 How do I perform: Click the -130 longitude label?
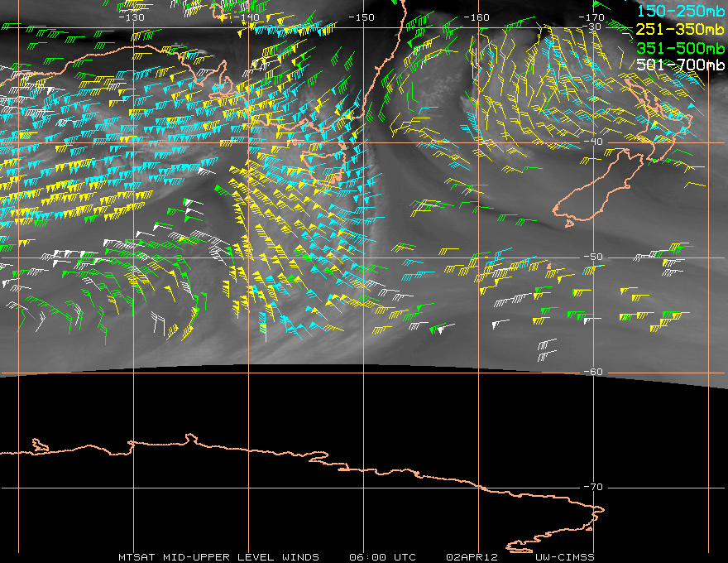[x=132, y=17]
